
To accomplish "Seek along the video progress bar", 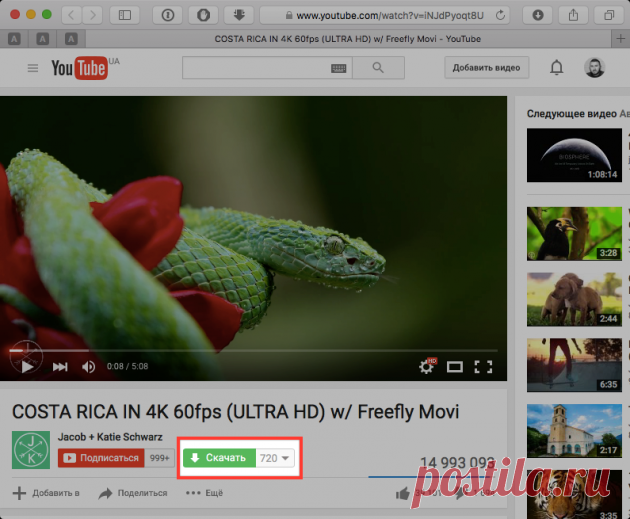I will (254, 351).
